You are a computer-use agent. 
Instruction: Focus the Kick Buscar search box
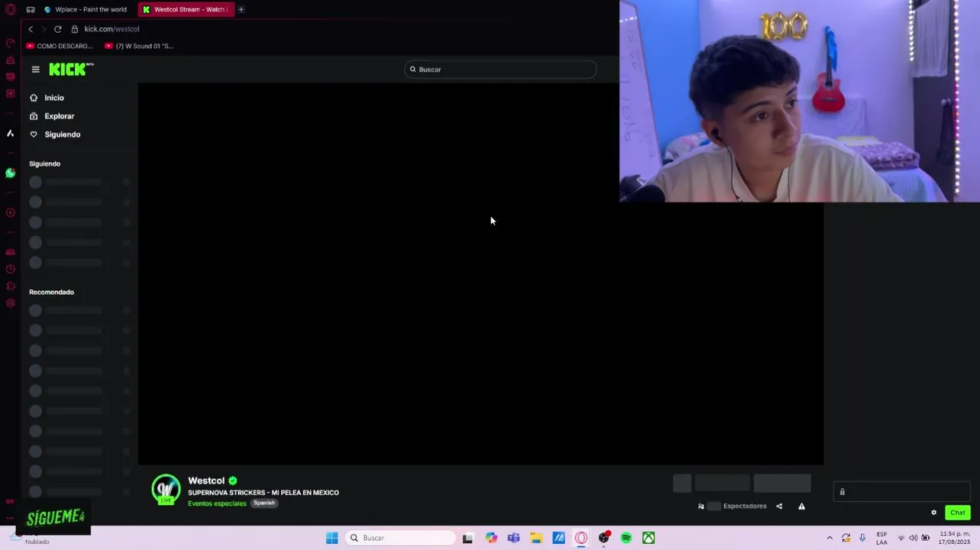[x=500, y=70]
